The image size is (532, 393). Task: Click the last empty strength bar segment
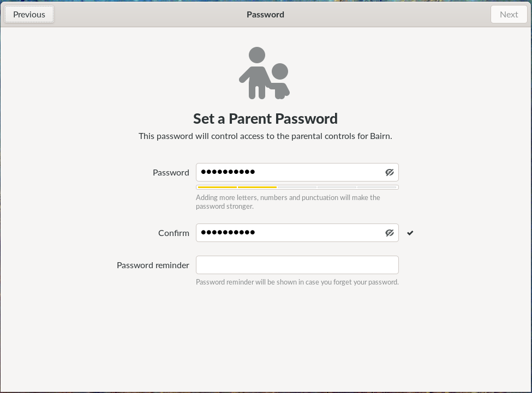(x=377, y=187)
